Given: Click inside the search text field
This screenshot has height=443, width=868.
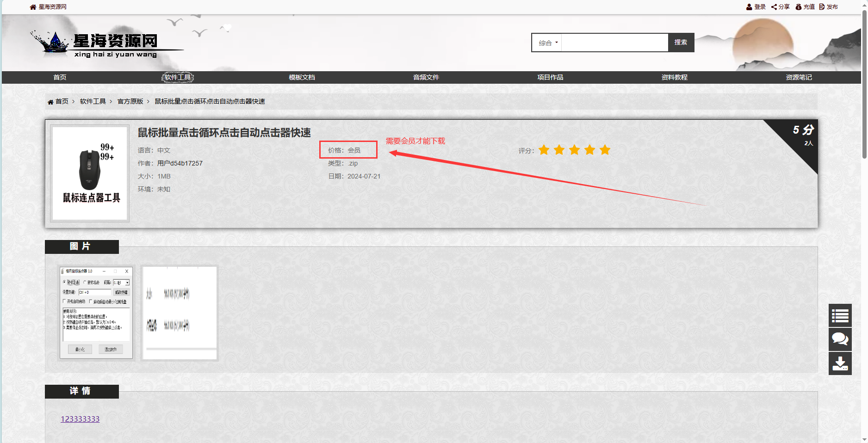Looking at the screenshot, I should (x=614, y=43).
